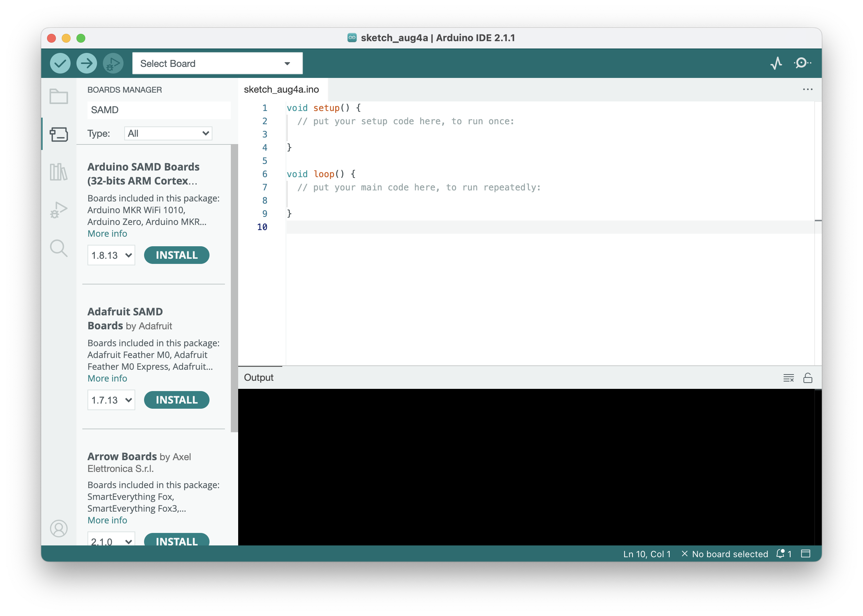
Task: Click the BOARDS MANAGER panel heading
Action: (x=125, y=90)
